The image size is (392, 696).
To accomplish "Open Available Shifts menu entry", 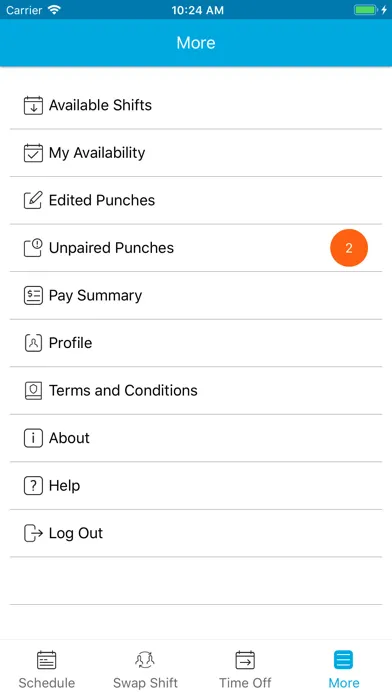I will point(196,106).
